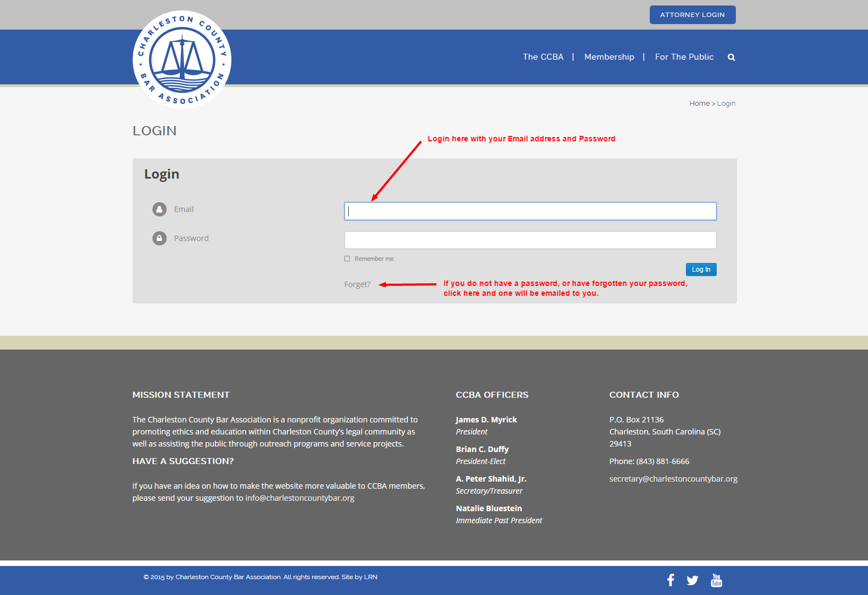The width and height of the screenshot is (868, 595).
Task: Open the YouTube footer icon
Action: click(716, 580)
